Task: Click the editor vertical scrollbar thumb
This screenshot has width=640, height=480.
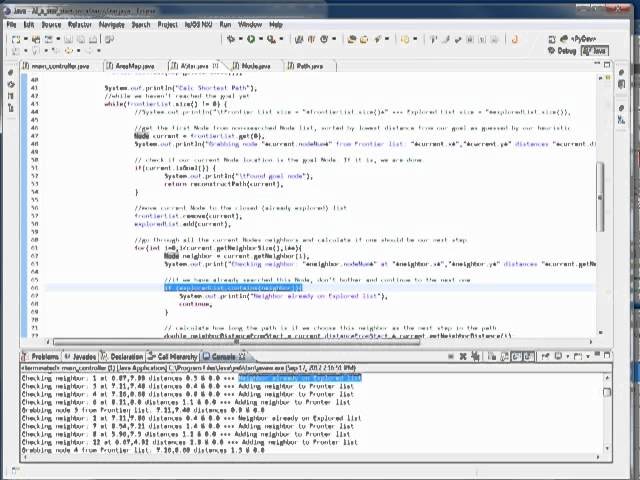Action: point(600,197)
